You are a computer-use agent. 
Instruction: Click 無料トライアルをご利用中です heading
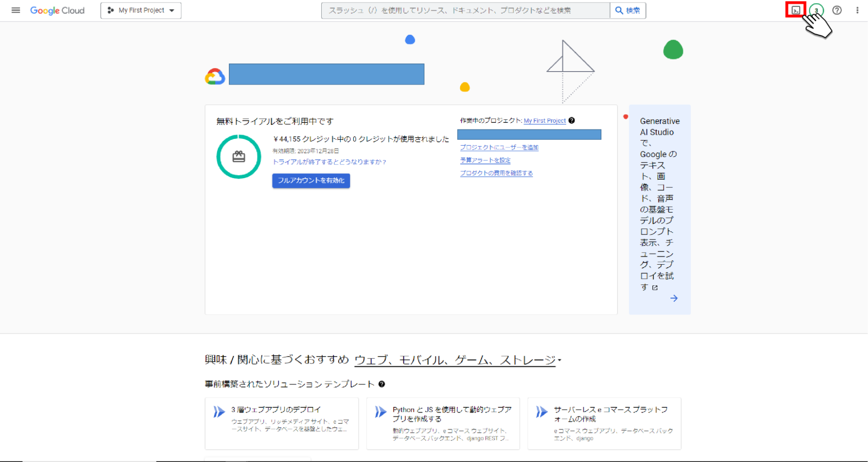pyautogui.click(x=275, y=121)
